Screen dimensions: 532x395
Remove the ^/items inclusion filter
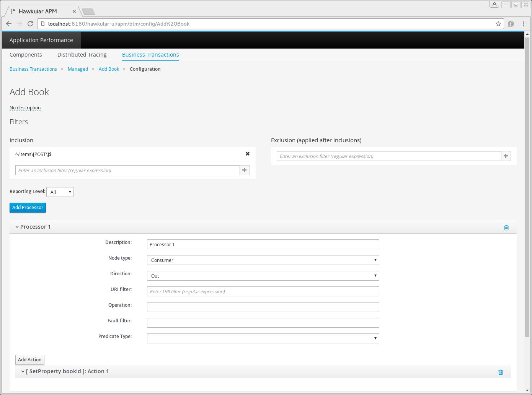click(x=248, y=154)
